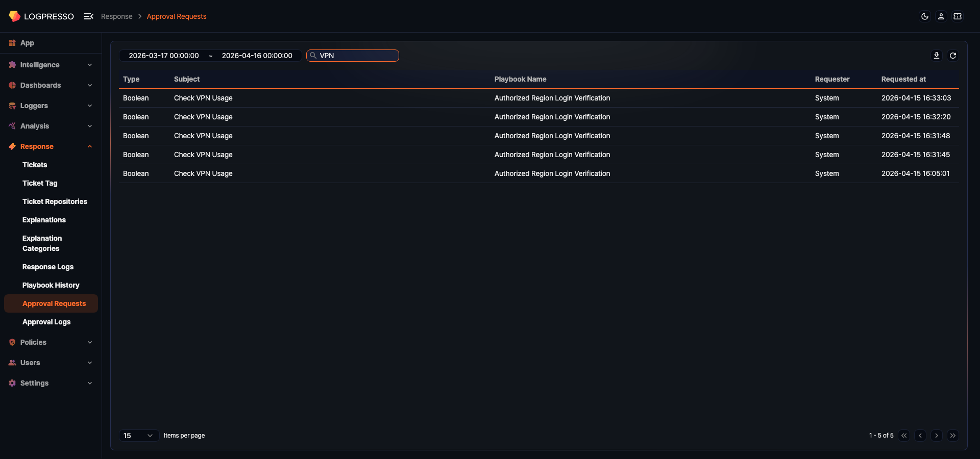Open the items per page dropdown
This screenshot has height=459, width=980.
tap(138, 436)
